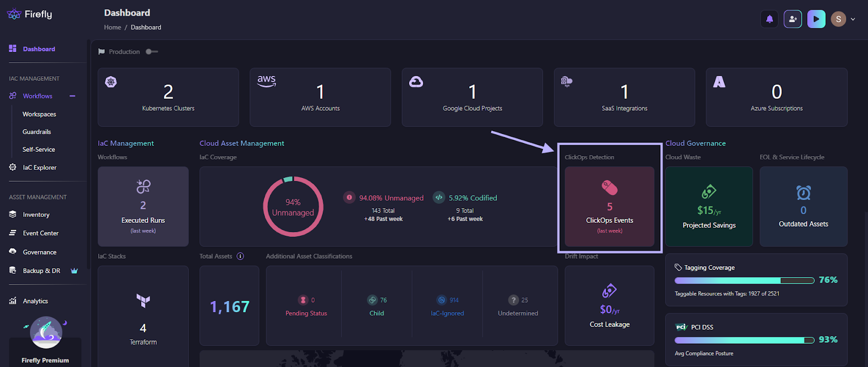Open the Projected Savings card
The image size is (868, 367).
pos(709,207)
